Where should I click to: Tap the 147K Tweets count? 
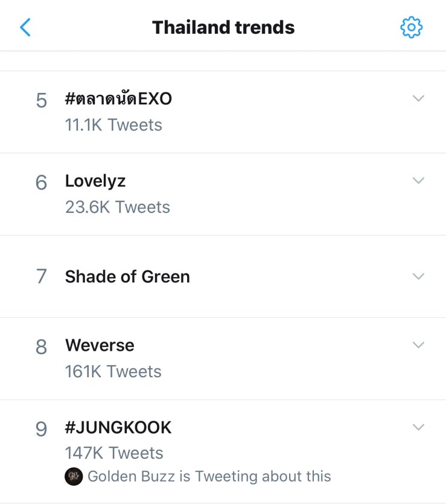(x=114, y=453)
